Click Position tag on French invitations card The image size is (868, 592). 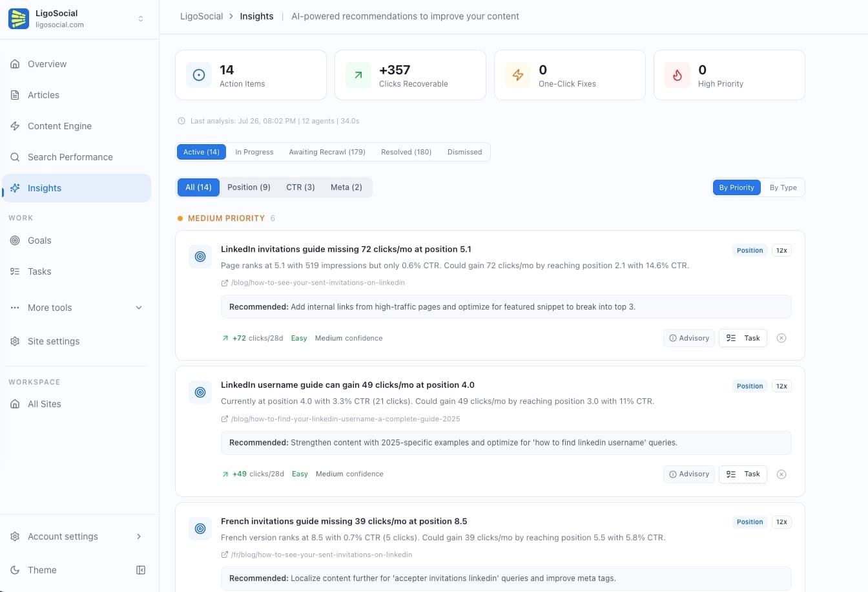(750, 522)
